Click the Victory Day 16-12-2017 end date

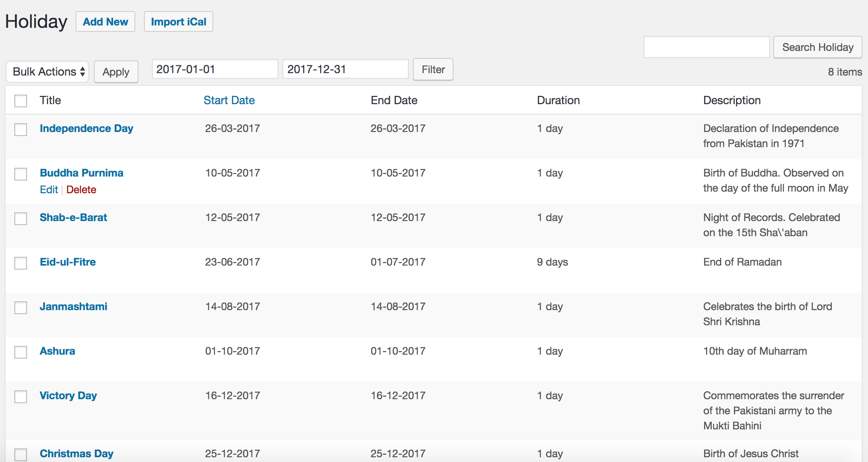click(x=398, y=396)
